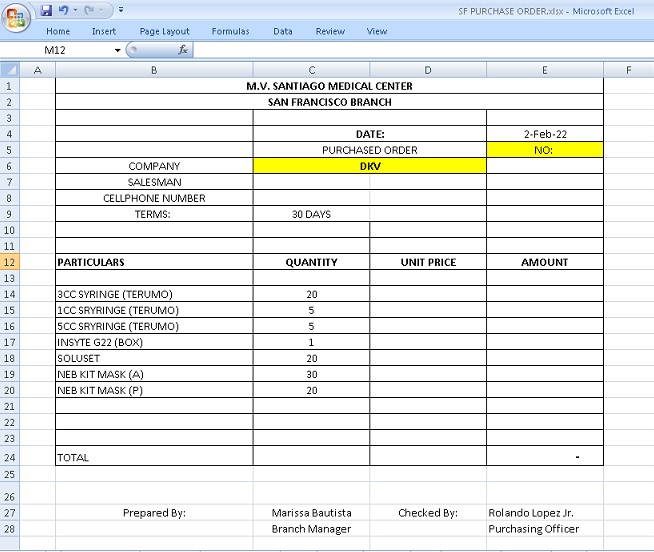Image resolution: width=654 pixels, height=552 pixels.
Task: Click the UNIT PRICE header cell
Action: [x=428, y=262]
